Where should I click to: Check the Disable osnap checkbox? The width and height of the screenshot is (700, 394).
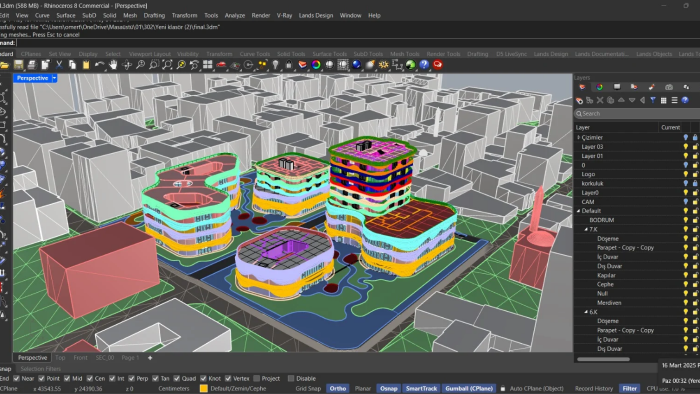click(x=291, y=378)
